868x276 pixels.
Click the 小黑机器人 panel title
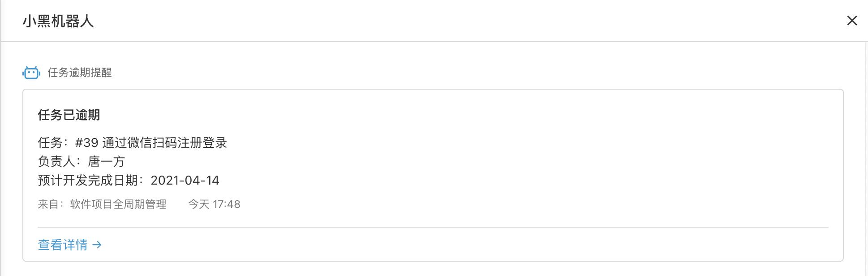[x=58, y=21]
